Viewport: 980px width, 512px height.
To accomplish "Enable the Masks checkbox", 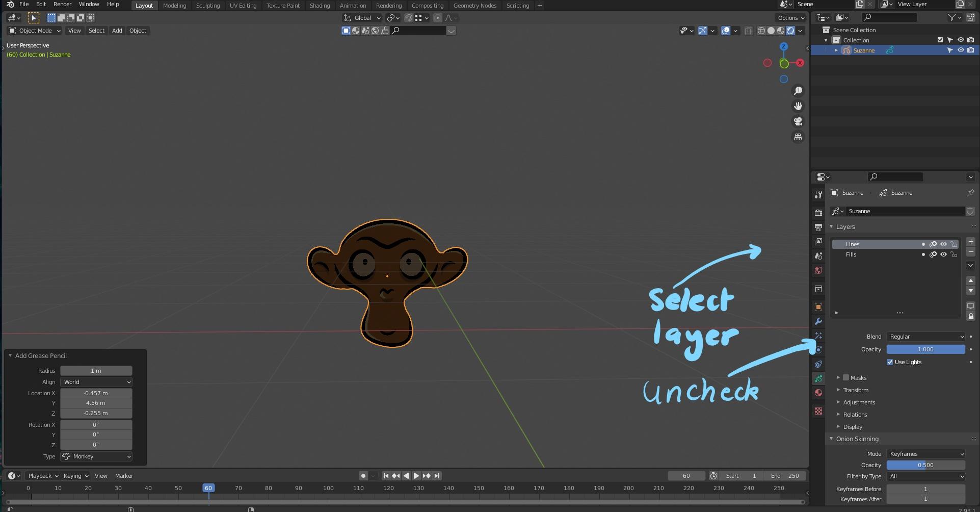I will point(846,378).
